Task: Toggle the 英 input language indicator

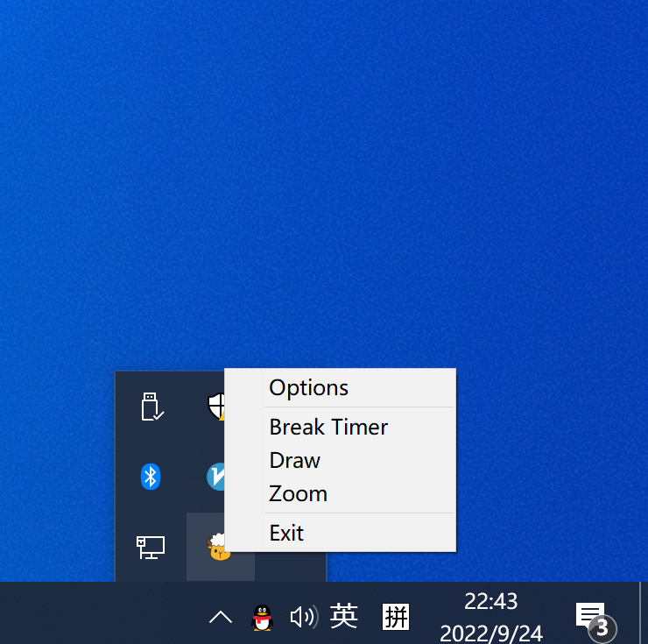Action: (344, 616)
